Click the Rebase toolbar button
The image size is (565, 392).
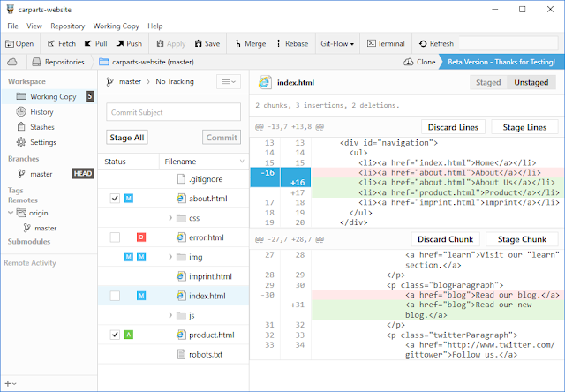tap(292, 43)
